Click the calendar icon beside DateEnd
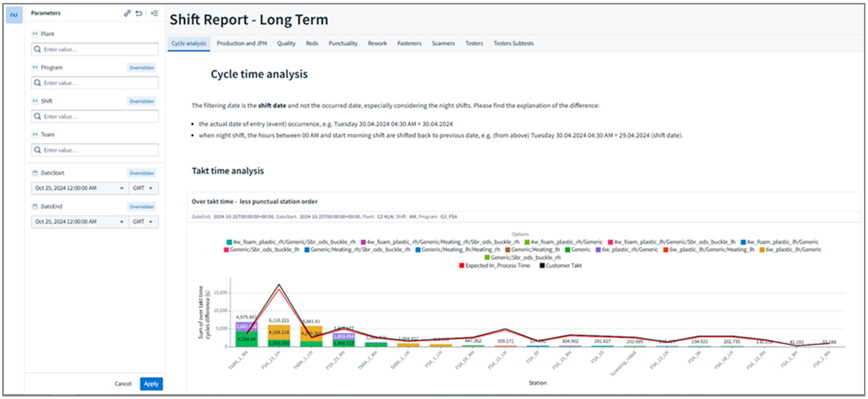The height and width of the screenshot is (399, 868). pos(35,206)
